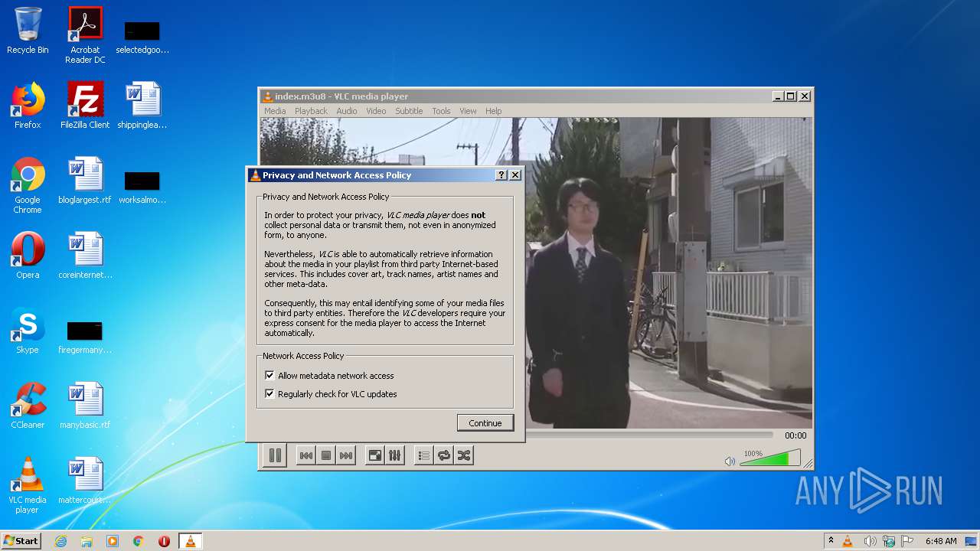980x551 pixels.
Task: Mute audio via speaker icon
Action: click(730, 461)
